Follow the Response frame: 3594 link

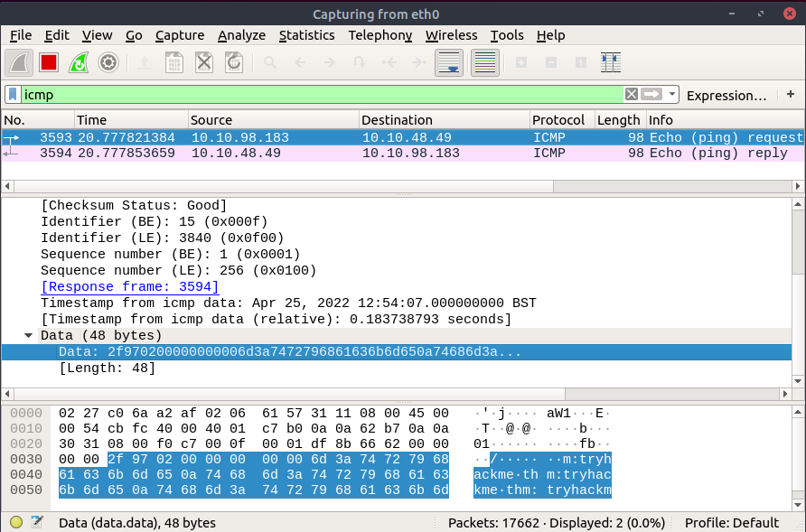129,287
